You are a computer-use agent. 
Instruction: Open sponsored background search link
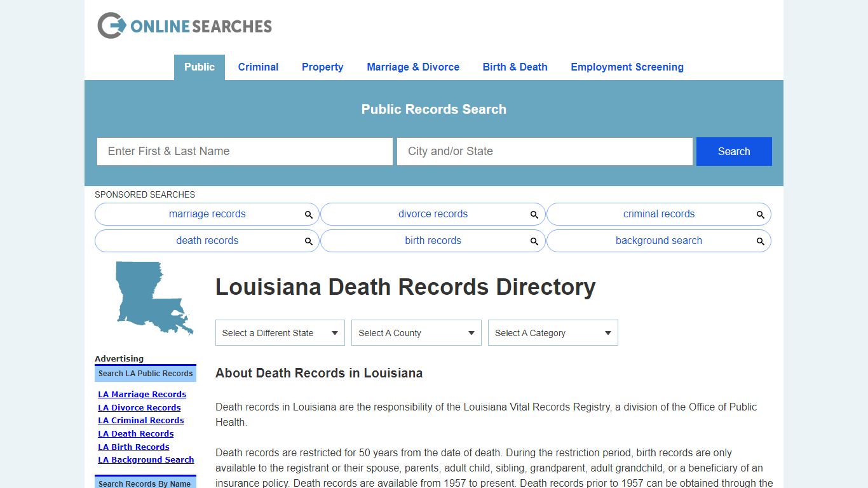(x=659, y=241)
